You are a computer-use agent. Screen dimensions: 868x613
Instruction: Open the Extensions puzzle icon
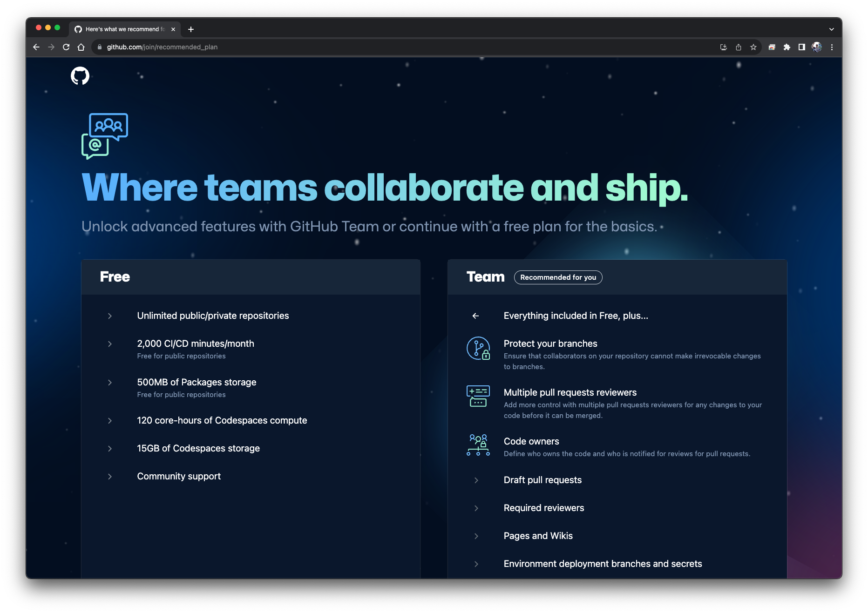pos(787,47)
